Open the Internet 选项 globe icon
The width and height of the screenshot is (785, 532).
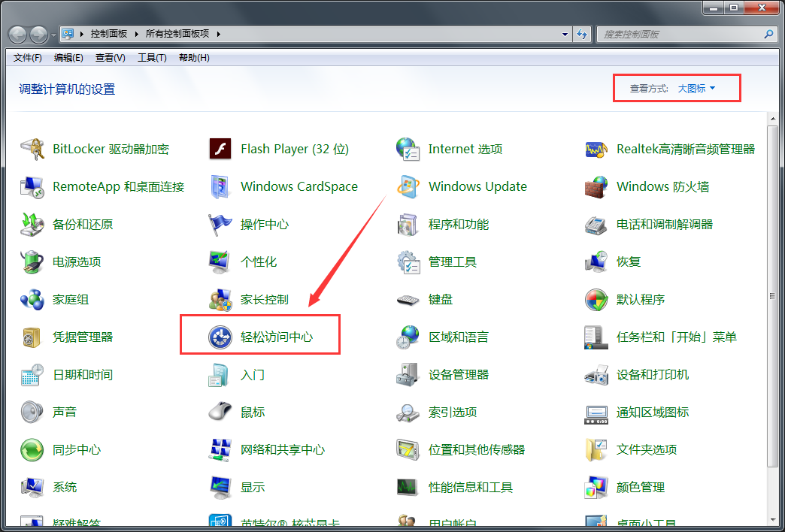pos(408,149)
